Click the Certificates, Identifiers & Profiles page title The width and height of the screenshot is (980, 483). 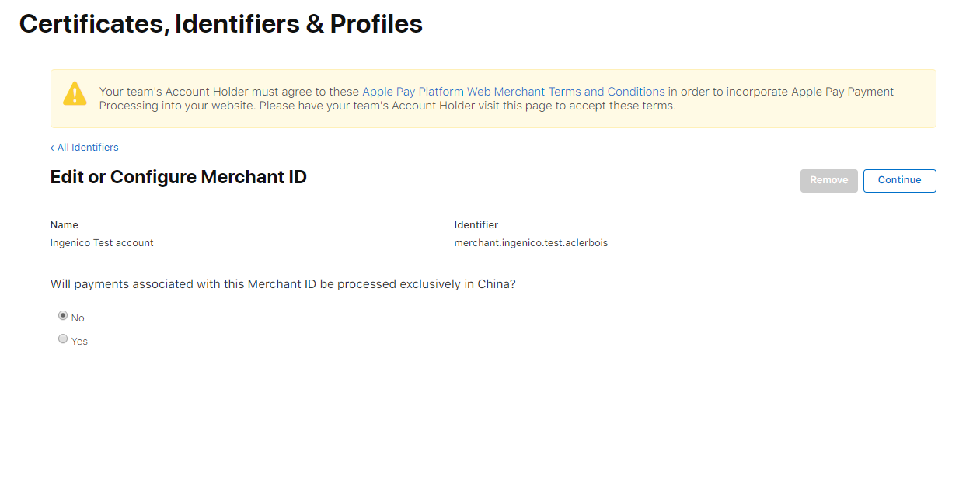point(221,24)
